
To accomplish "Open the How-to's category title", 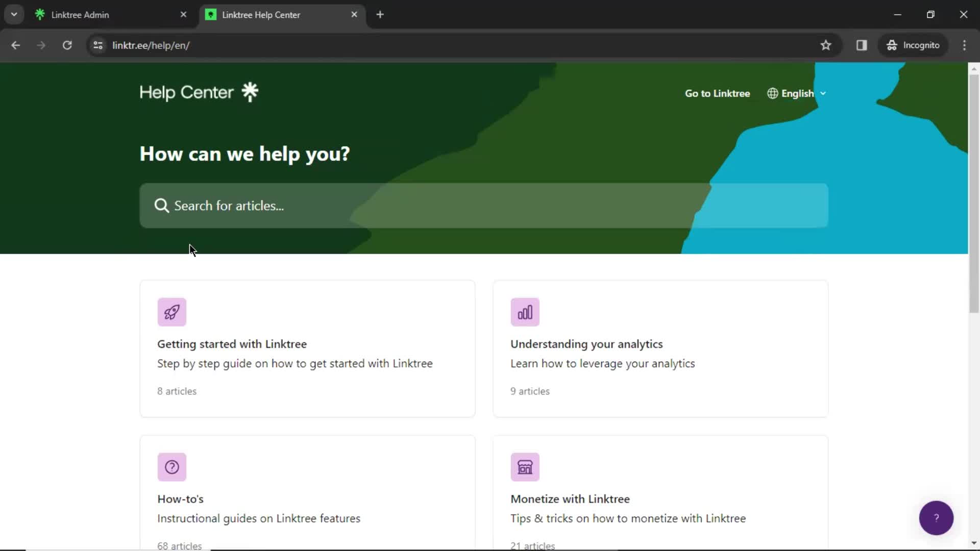I will 180,499.
